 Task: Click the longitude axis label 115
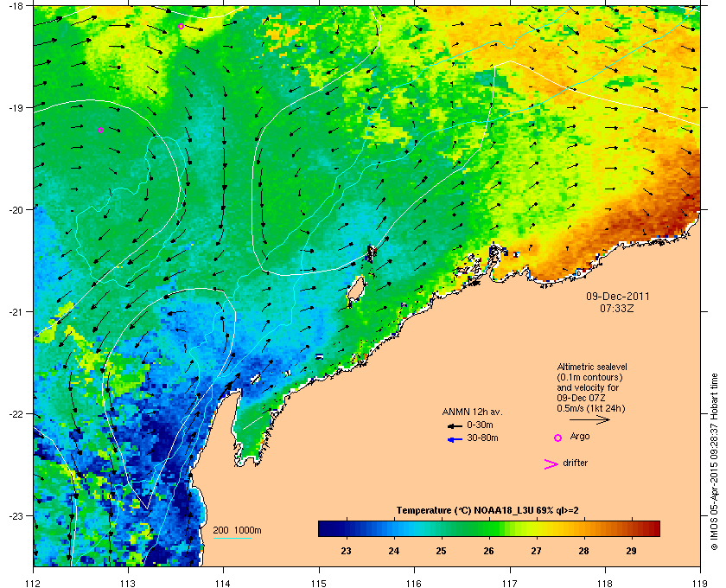point(319,583)
